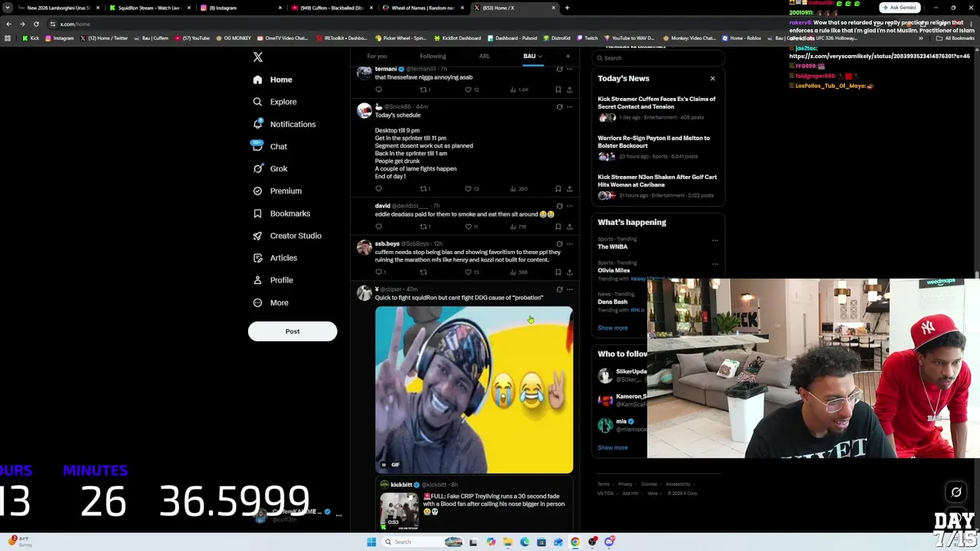The height and width of the screenshot is (551, 980).
Task: Pause the GIF in the squidRon post
Action: [x=384, y=465]
